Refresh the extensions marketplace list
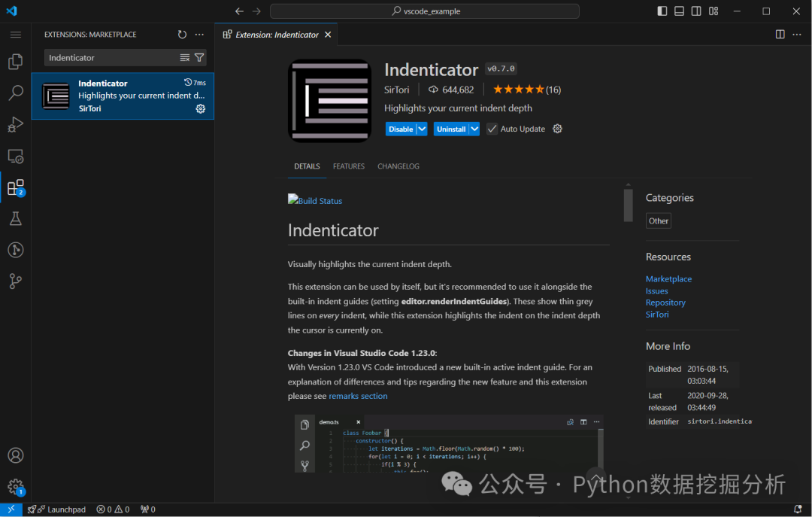 [x=182, y=35]
